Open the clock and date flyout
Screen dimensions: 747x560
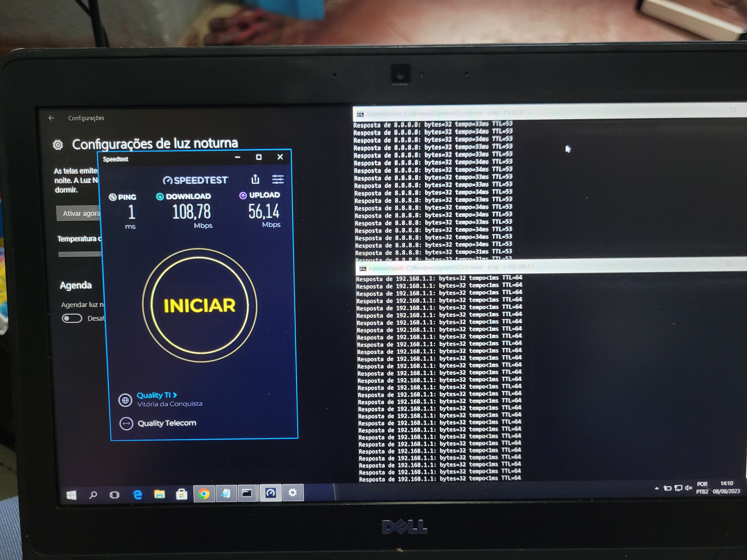726,487
